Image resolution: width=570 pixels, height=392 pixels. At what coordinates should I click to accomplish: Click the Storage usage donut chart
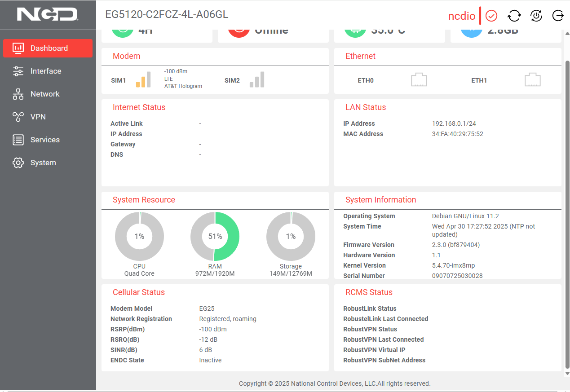coord(291,236)
